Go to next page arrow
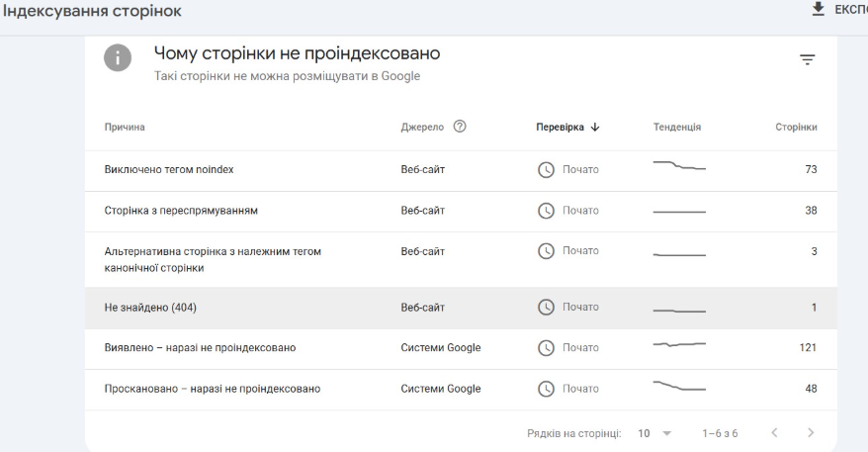 click(x=811, y=432)
